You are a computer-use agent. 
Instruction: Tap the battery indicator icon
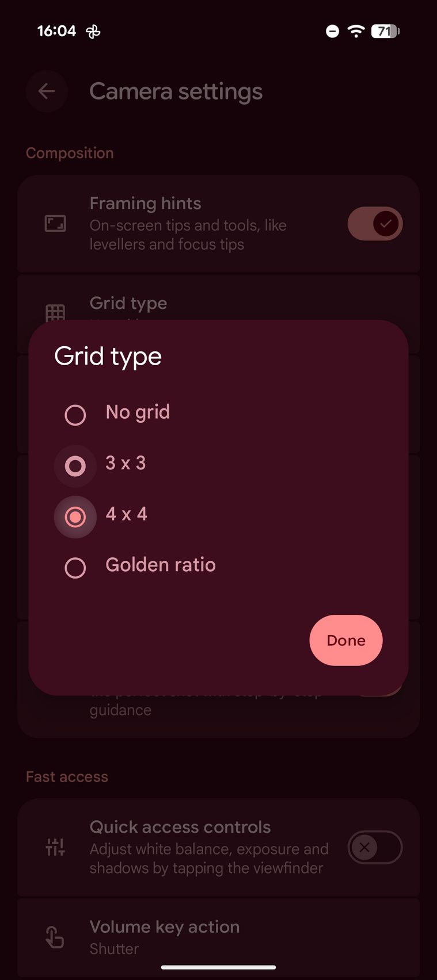[x=385, y=31]
